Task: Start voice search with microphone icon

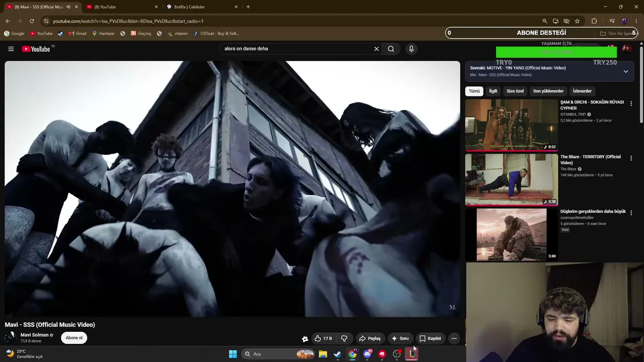Action: pyautogui.click(x=411, y=49)
